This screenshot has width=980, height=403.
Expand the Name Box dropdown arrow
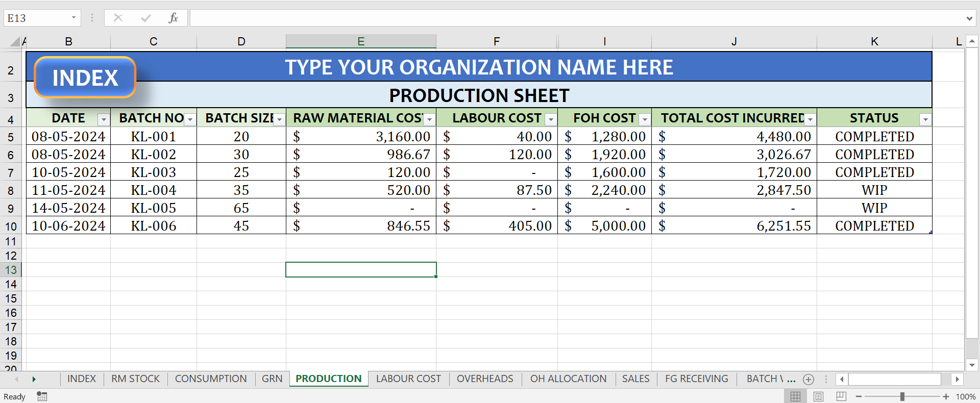(73, 18)
